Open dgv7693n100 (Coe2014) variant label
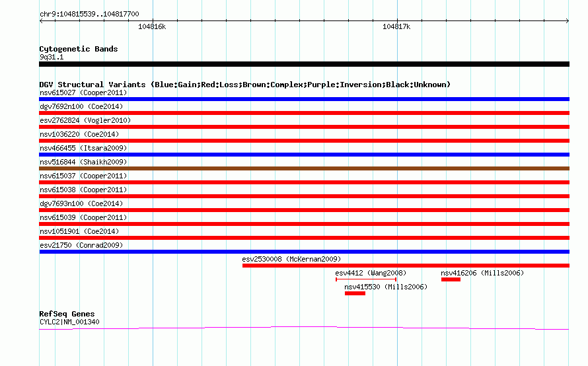Screen dimensions: 588x366 click(81, 203)
